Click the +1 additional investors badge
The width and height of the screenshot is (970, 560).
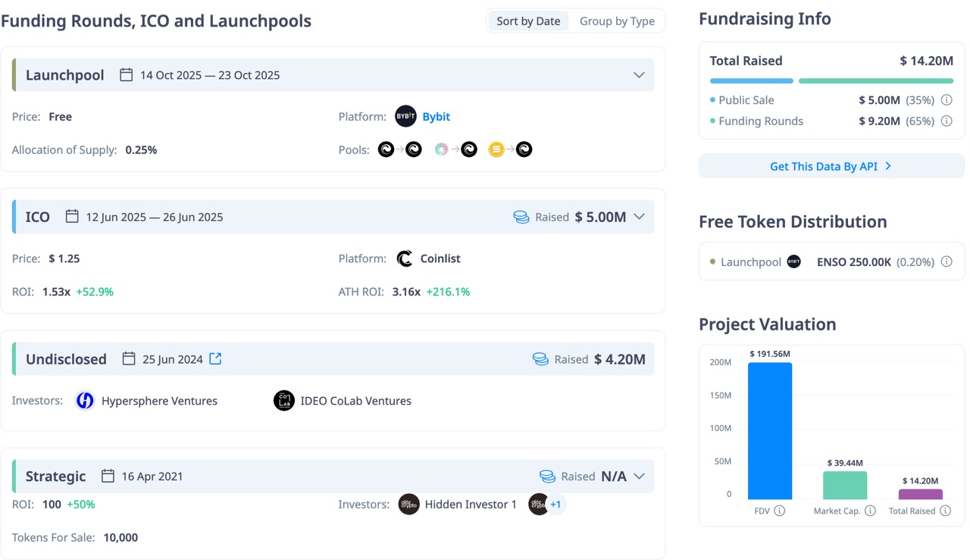tap(555, 505)
